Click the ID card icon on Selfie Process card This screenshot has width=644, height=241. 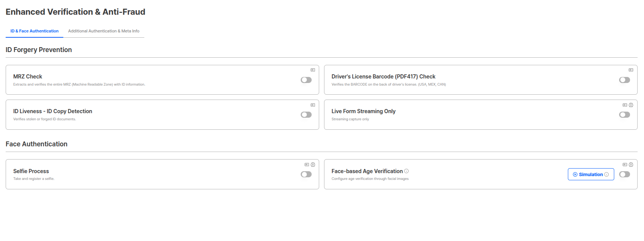pyautogui.click(x=306, y=164)
